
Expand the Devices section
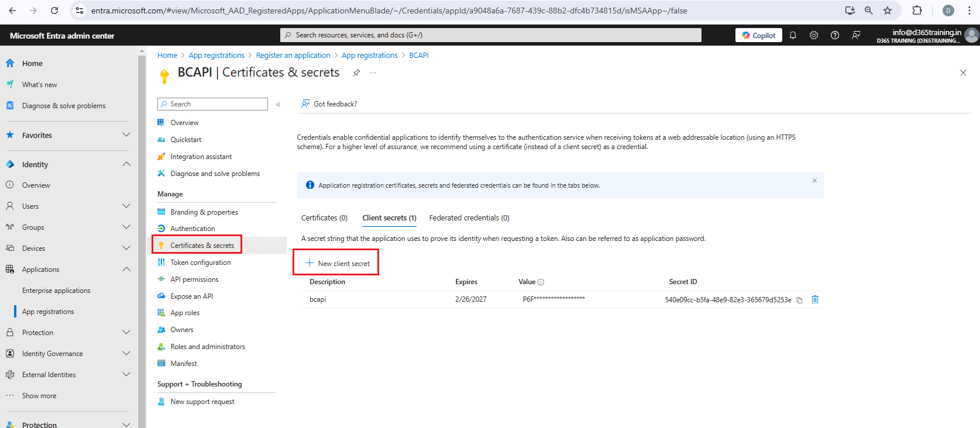pos(126,248)
